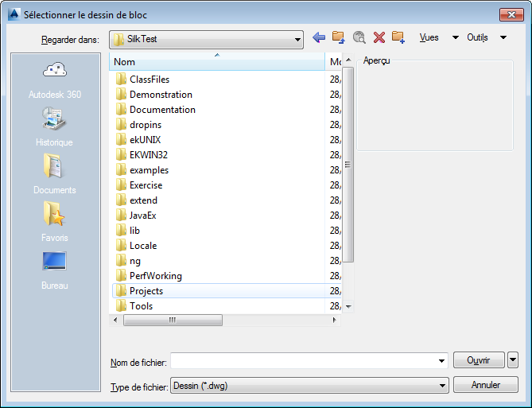The height and width of the screenshot is (408, 532).
Task: Select the ng folder icon
Action: (x=121, y=260)
